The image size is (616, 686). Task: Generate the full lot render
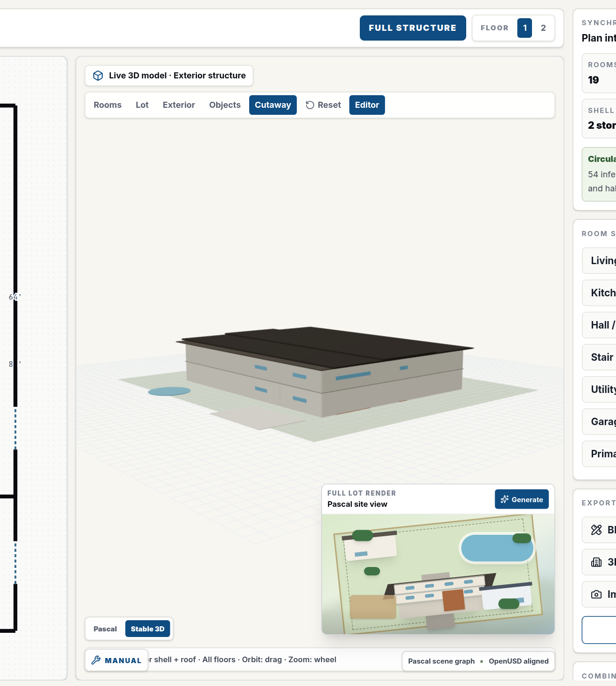point(522,499)
